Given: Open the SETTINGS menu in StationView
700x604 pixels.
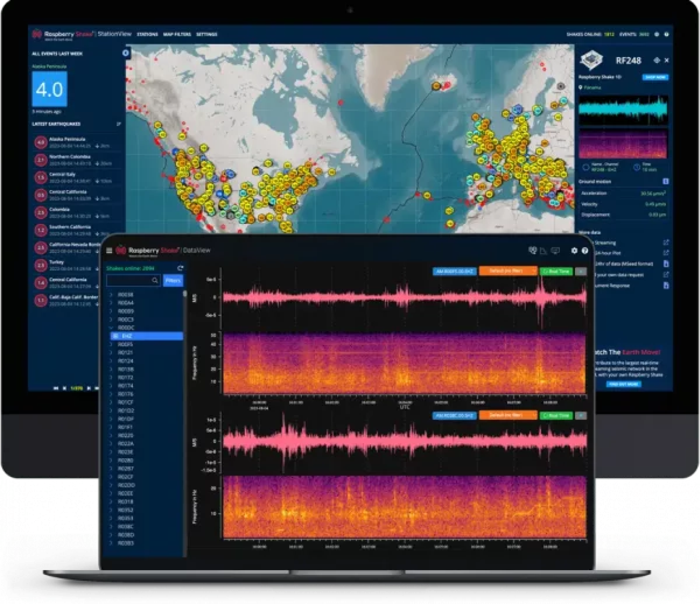Looking at the screenshot, I should tap(207, 34).
